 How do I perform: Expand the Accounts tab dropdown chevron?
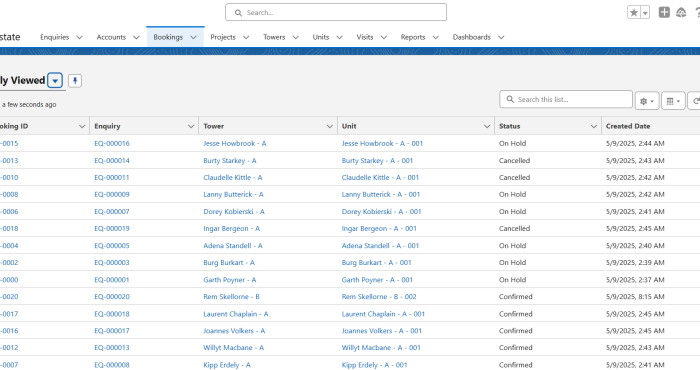136,37
